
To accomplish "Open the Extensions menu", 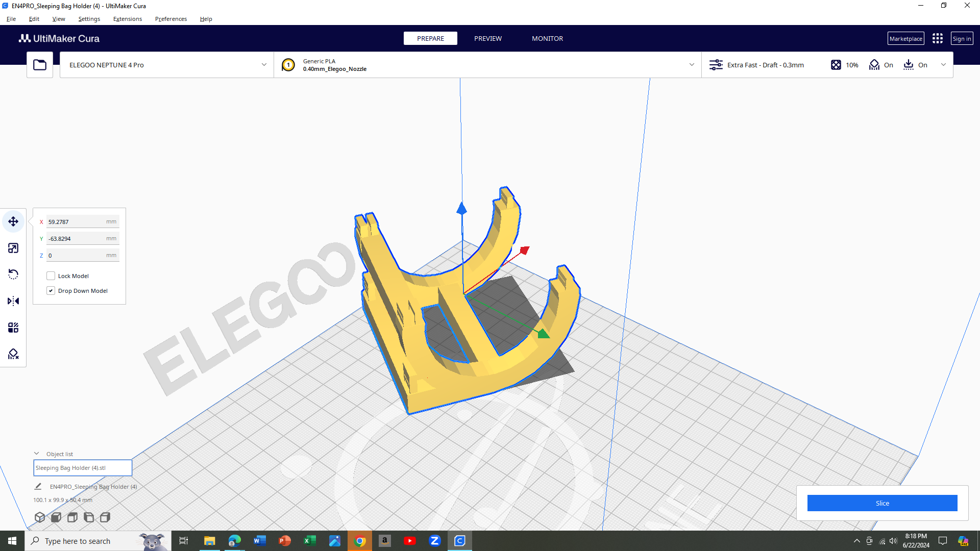I will pos(128,19).
